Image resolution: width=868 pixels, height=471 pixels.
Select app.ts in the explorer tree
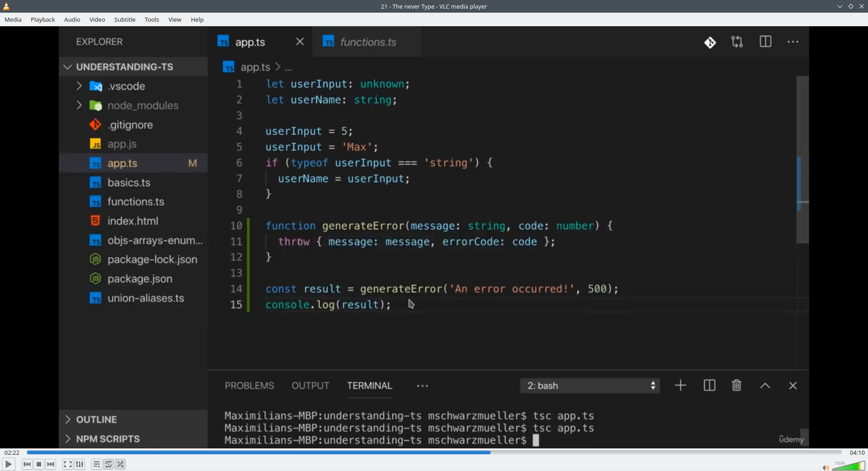coord(133,163)
